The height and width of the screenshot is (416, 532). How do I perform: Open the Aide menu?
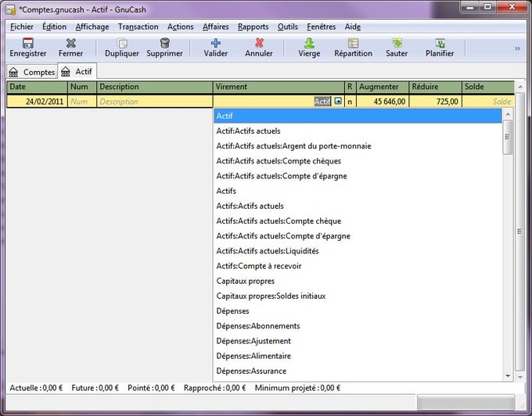353,27
